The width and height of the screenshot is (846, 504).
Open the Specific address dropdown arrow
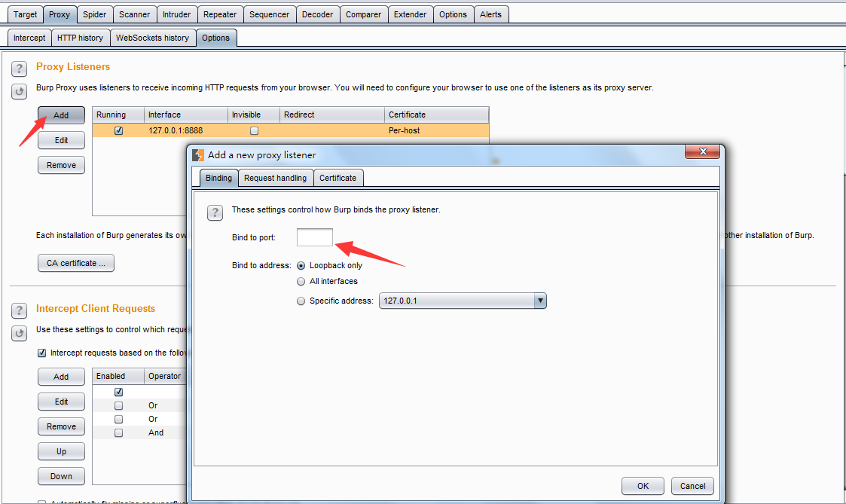pos(540,301)
